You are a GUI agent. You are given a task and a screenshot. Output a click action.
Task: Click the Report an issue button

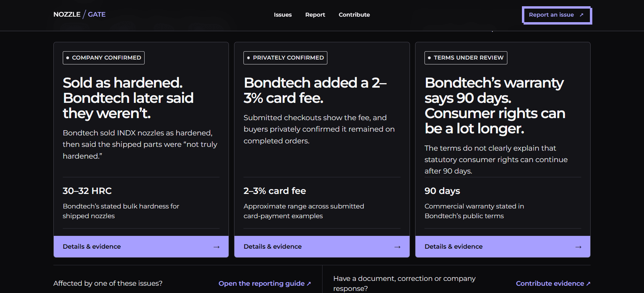tap(556, 15)
